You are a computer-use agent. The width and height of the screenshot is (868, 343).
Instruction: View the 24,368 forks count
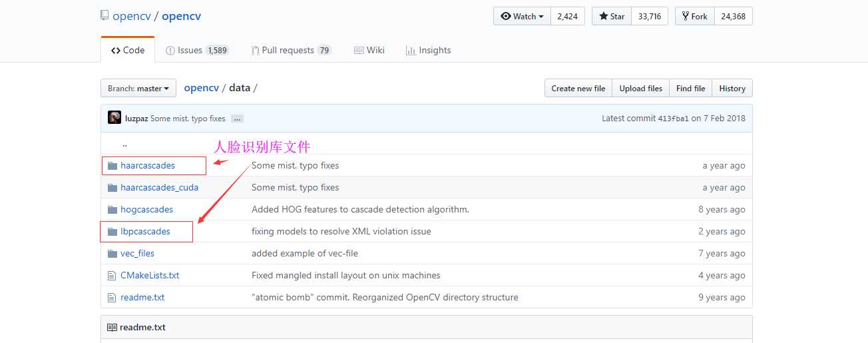[x=733, y=16]
